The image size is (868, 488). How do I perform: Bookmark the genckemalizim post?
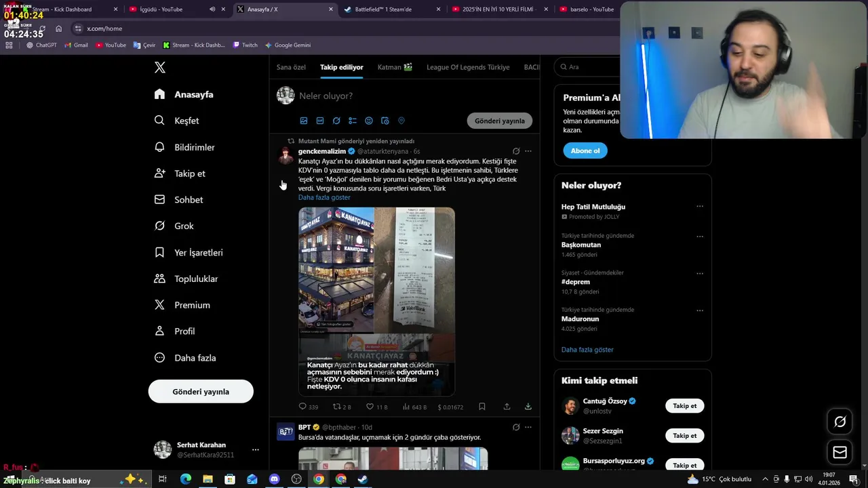pyautogui.click(x=482, y=407)
